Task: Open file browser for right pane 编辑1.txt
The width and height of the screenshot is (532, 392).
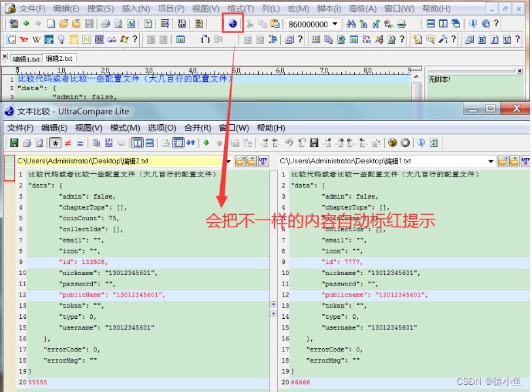Action: 503,161
